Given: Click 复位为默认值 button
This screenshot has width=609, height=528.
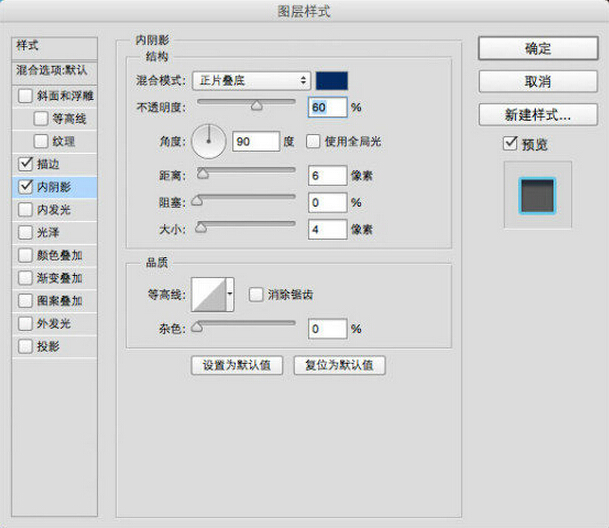Looking at the screenshot, I should click(339, 365).
